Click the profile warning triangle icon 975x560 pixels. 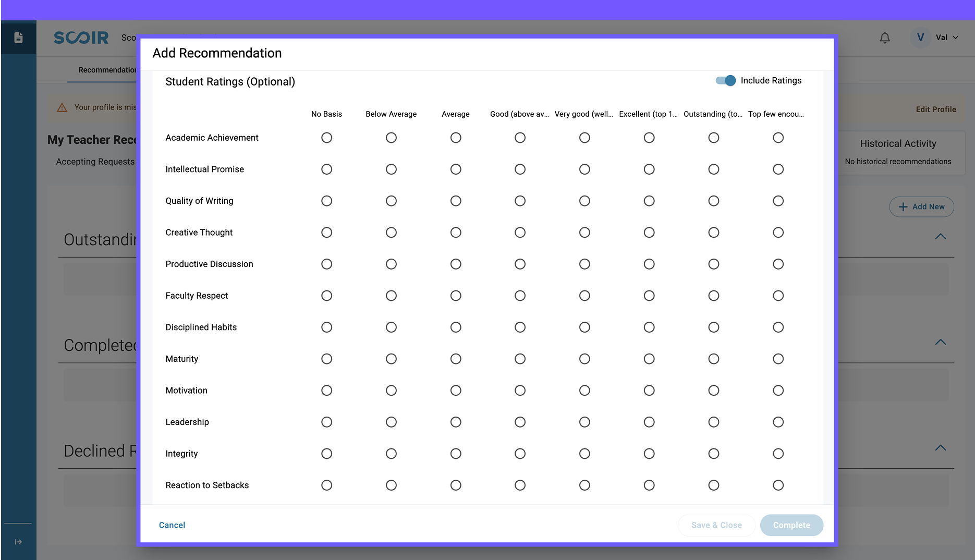[62, 107]
